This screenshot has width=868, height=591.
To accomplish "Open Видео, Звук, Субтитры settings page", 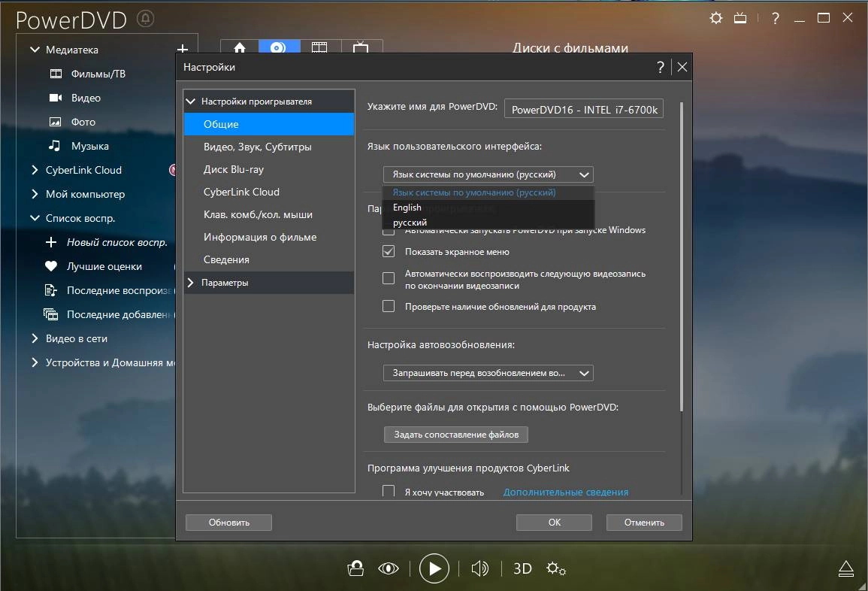I will tap(269, 147).
